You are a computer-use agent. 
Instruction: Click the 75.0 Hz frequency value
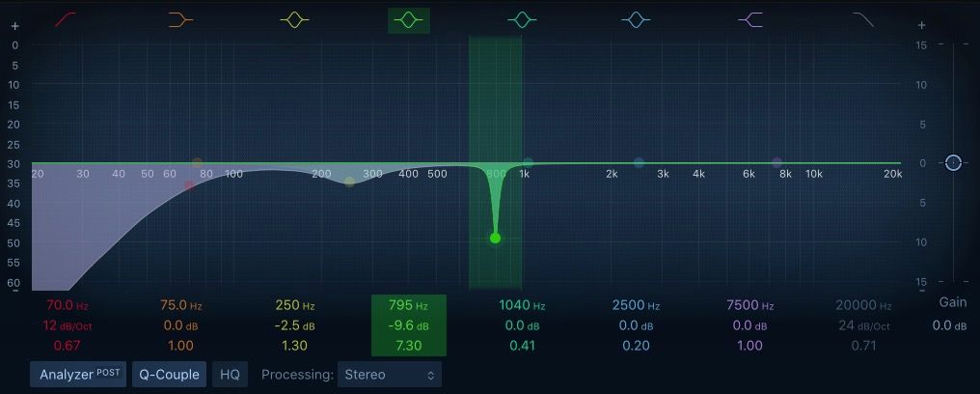pos(180,306)
